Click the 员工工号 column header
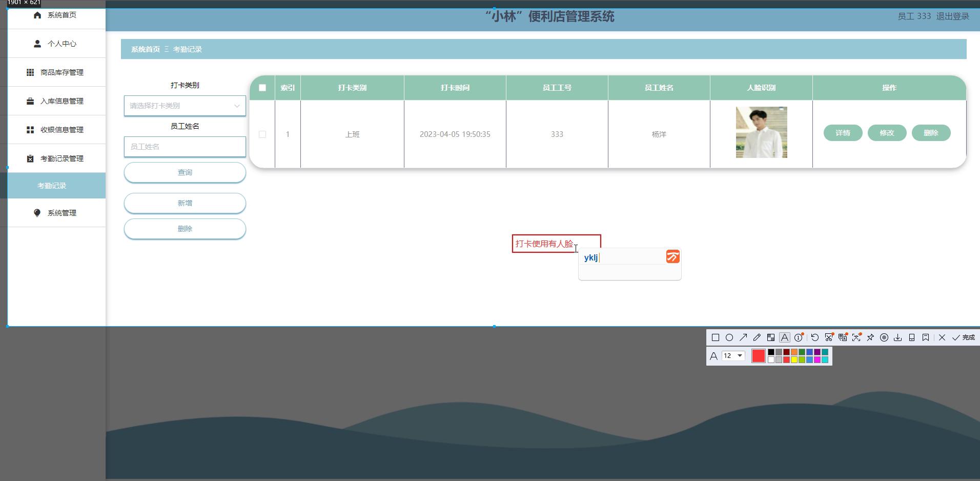Image resolution: width=980 pixels, height=481 pixels. (x=557, y=88)
